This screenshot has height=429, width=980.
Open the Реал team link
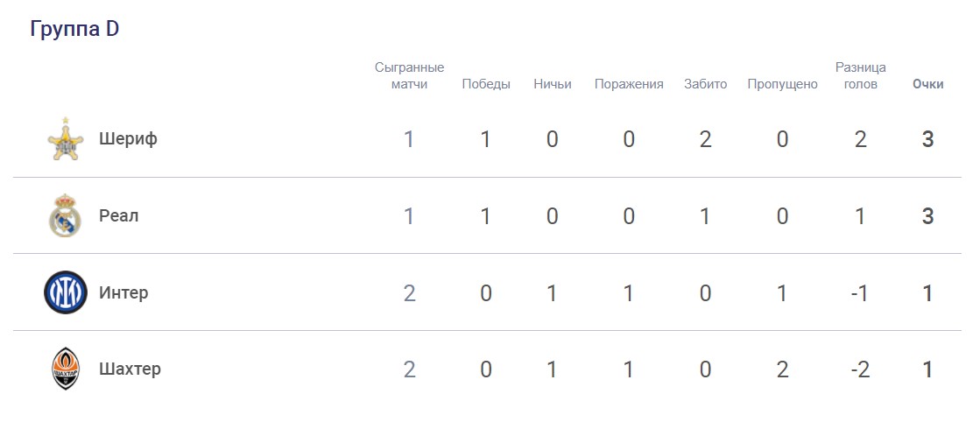pyautogui.click(x=119, y=216)
